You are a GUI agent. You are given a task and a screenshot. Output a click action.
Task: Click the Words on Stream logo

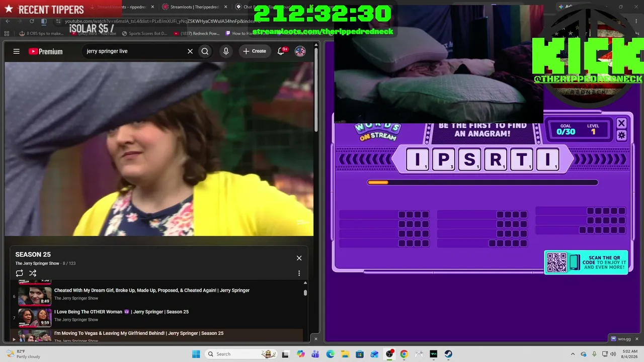(x=378, y=132)
